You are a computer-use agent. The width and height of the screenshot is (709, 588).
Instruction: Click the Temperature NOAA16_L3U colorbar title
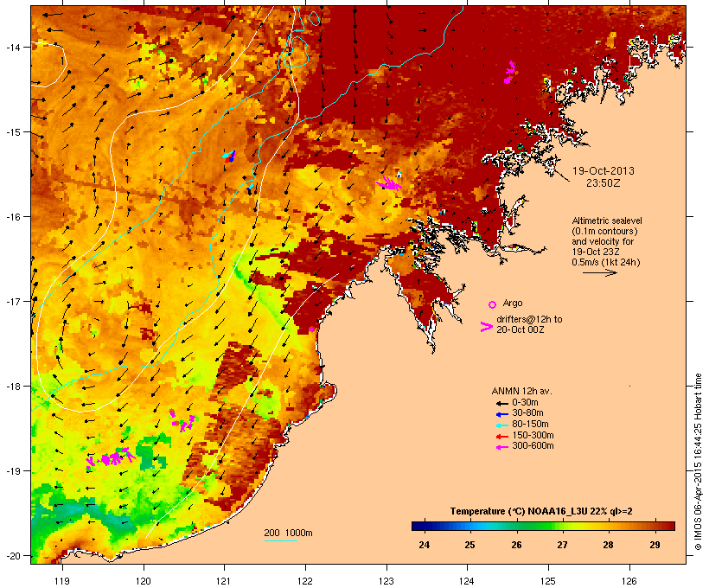point(541,512)
